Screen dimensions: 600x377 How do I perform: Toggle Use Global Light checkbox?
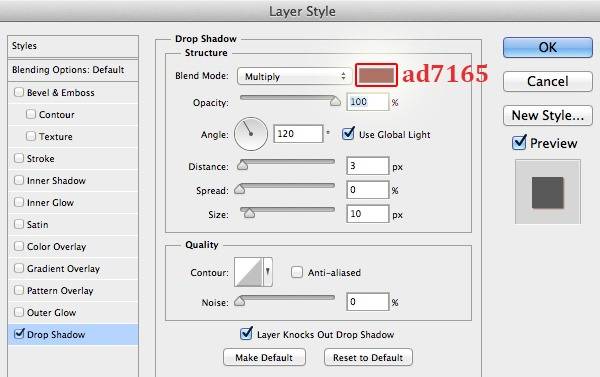click(x=348, y=134)
